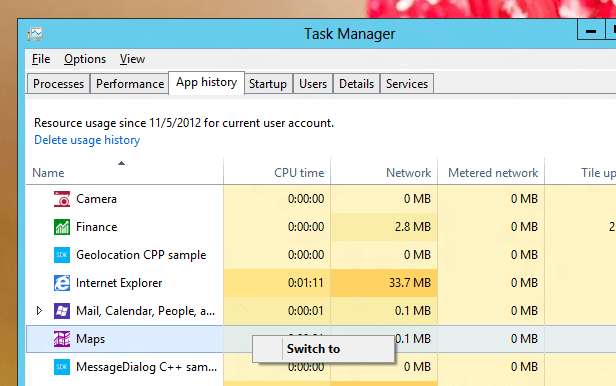616x386 pixels.
Task: Click the Finance app chart icon
Action: (62, 227)
